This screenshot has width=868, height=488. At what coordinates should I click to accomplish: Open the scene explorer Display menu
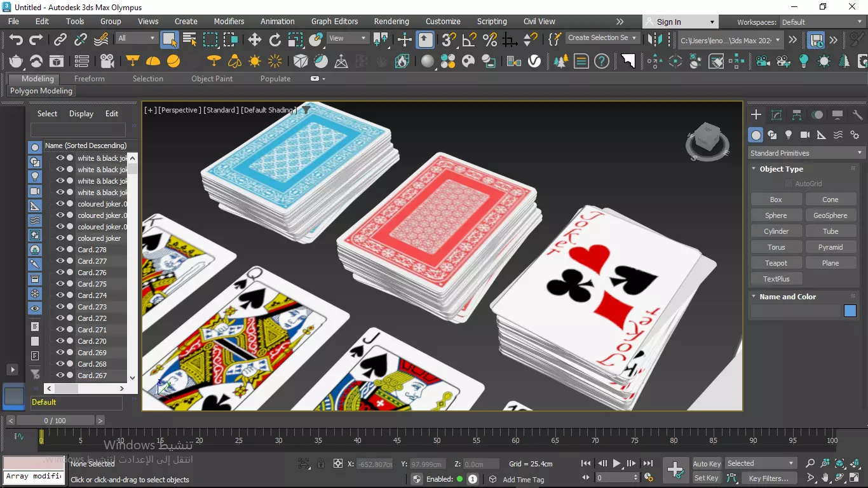[81, 114]
